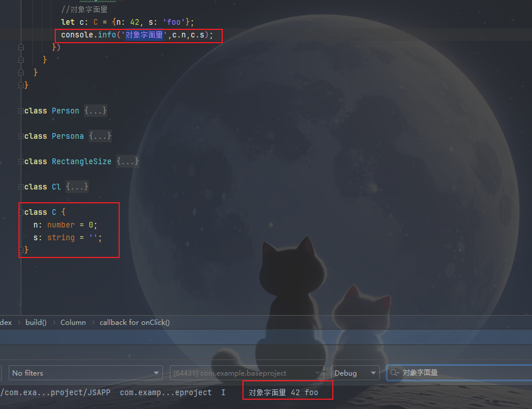
Task: Expand the folded class Cl block
Action: 21,187
